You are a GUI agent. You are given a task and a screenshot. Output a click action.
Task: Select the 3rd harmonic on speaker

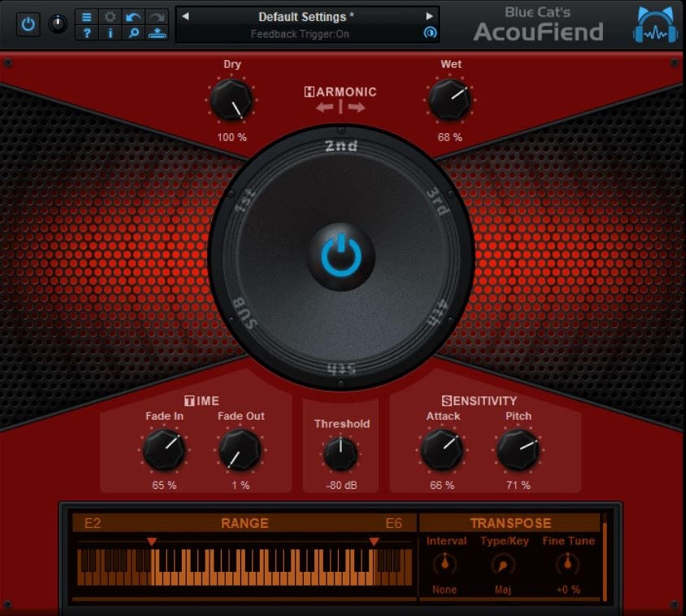pyautogui.click(x=438, y=201)
